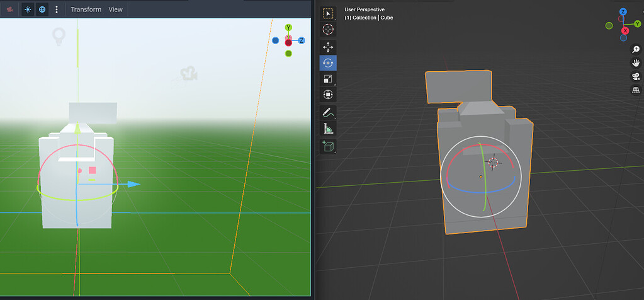Click the Y axis on Godot's view gizmo

pos(289,28)
